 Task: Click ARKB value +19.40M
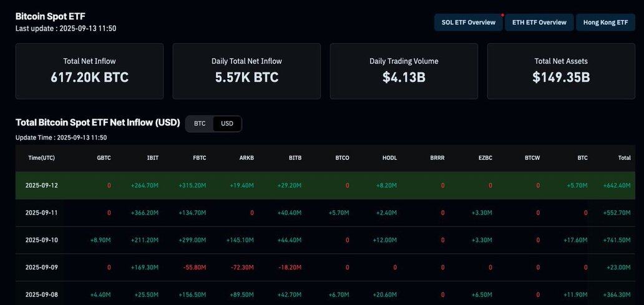click(x=242, y=185)
